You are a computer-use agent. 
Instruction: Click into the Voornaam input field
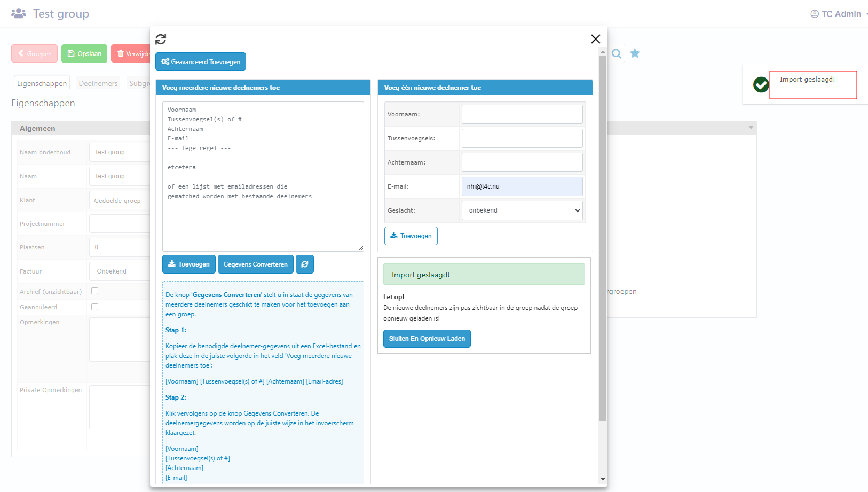click(522, 114)
